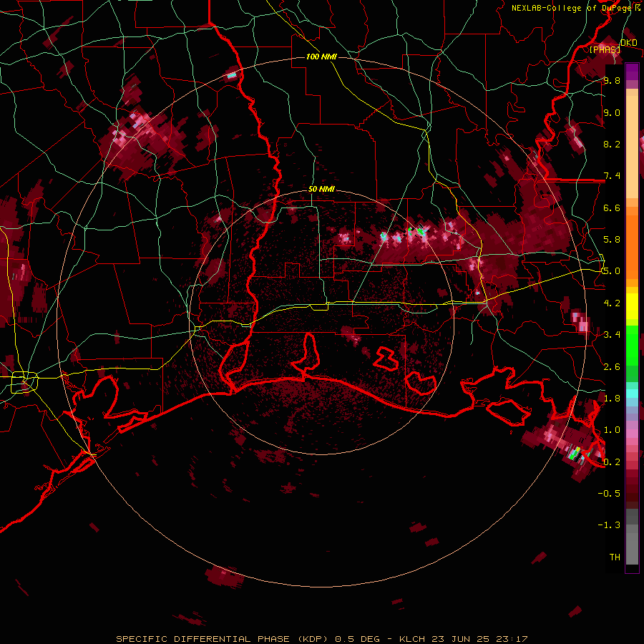Pick the bright green segment of the color bar
This screenshot has width=644, height=644.
[x=632, y=345]
